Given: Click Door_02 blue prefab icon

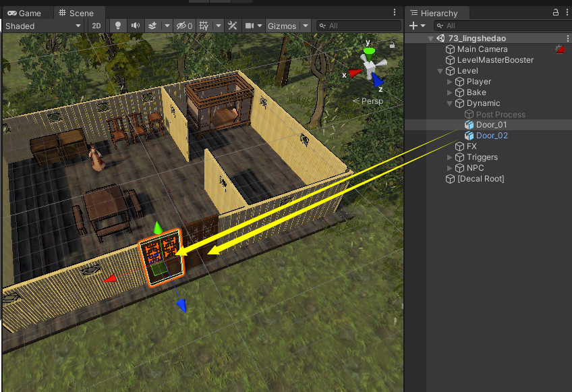Looking at the screenshot, I should tap(469, 136).
